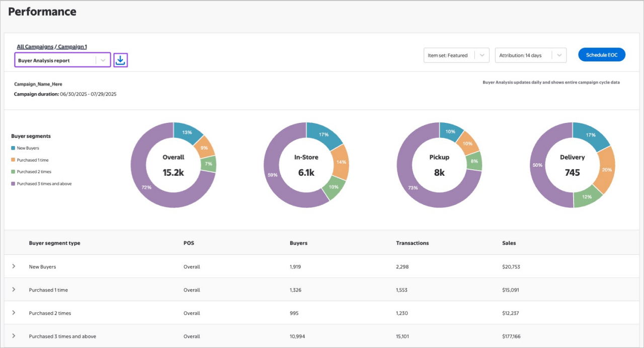Screen dimensions: 644x348
Task: Select Campaign 1 in the breadcrumb
Action: (x=72, y=46)
